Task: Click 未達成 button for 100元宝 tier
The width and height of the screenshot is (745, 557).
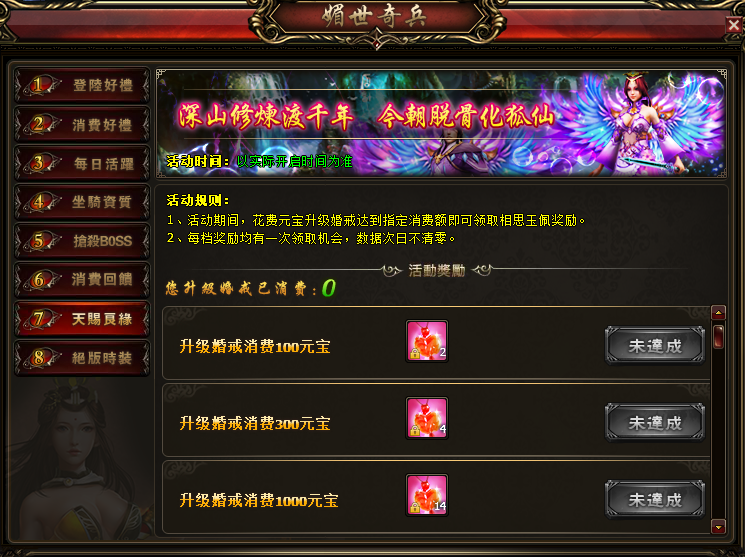Action: (655, 346)
